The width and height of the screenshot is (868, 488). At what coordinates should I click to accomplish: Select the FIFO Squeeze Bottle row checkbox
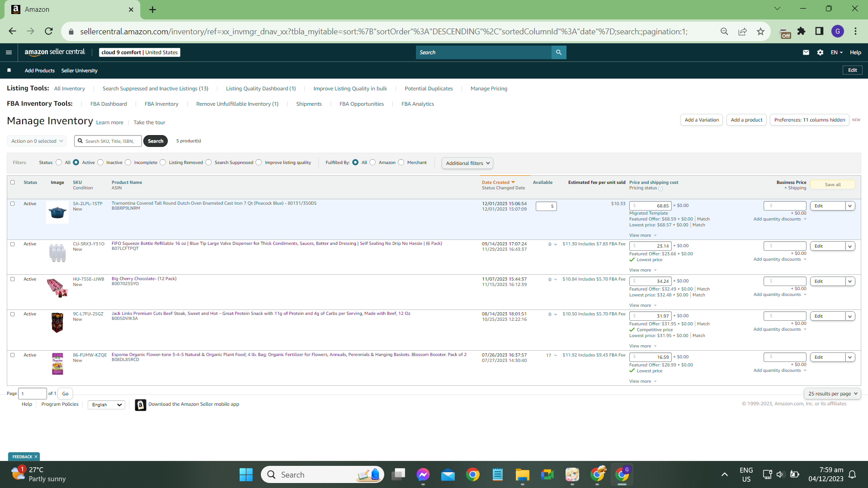[13, 244]
